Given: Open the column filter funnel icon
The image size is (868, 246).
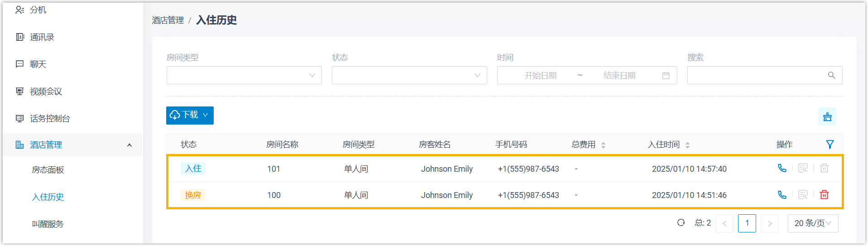Looking at the screenshot, I should point(830,145).
